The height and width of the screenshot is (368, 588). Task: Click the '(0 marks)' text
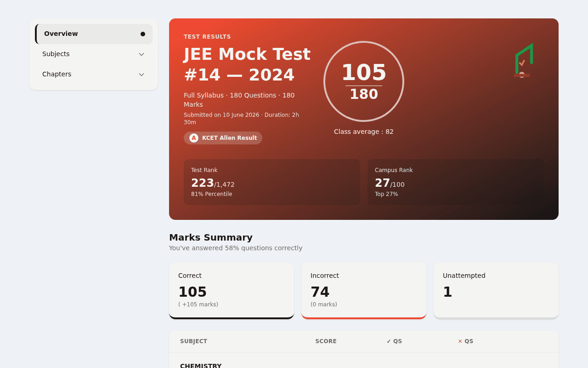(x=324, y=305)
